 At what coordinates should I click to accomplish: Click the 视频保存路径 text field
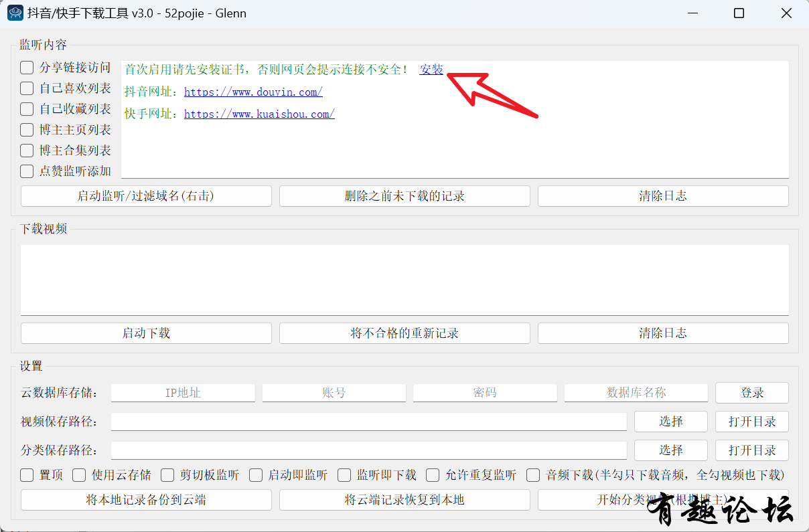369,422
